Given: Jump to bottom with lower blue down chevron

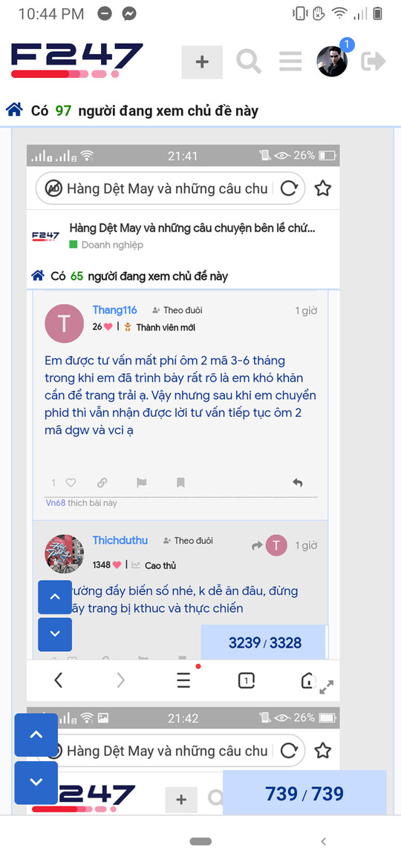Looking at the screenshot, I should click(x=36, y=783).
